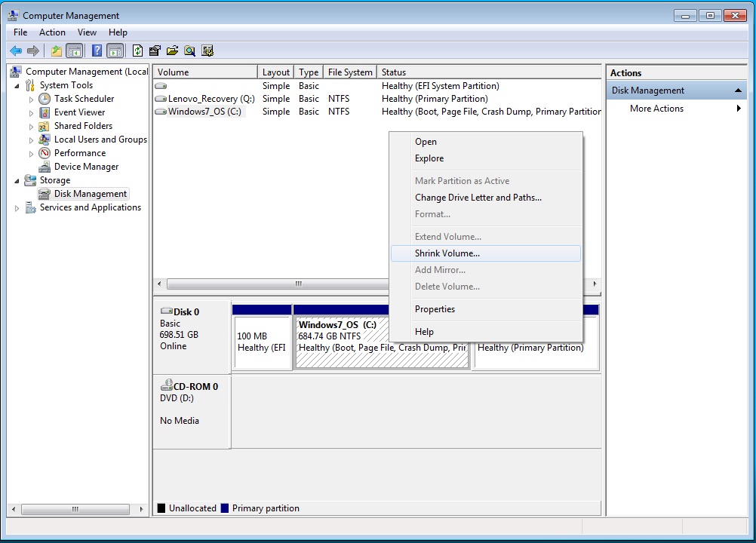Open the View menu
The width and height of the screenshot is (756, 543).
(x=87, y=32)
